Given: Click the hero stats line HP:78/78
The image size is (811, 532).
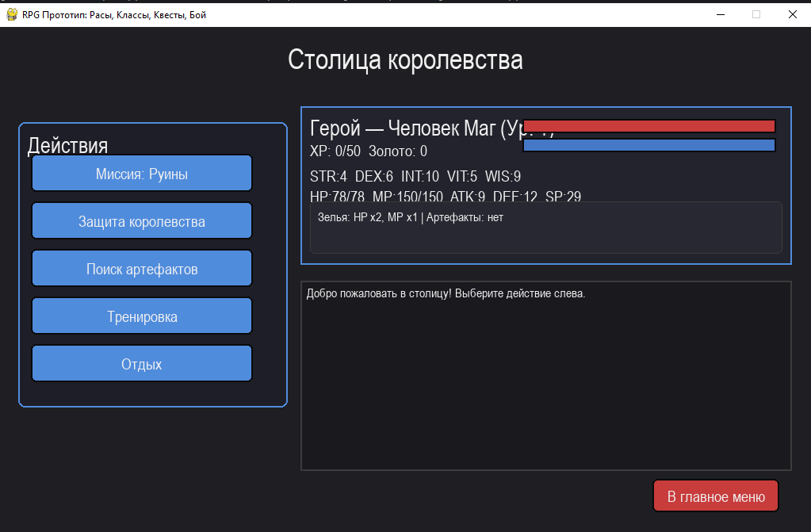Looking at the screenshot, I should [331, 197].
